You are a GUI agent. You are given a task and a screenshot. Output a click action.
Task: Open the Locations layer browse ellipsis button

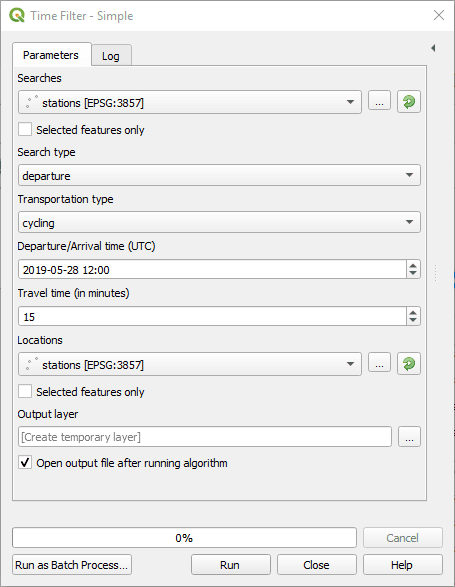(379, 362)
